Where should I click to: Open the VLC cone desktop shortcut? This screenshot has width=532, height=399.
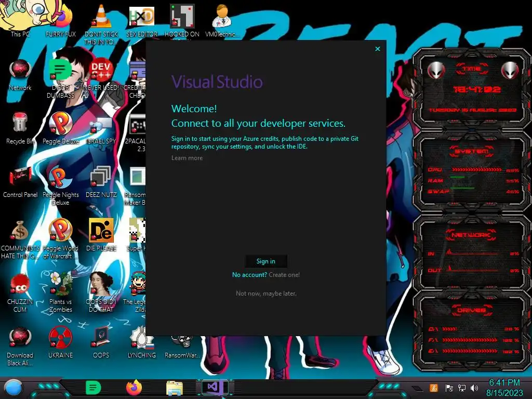click(101, 24)
